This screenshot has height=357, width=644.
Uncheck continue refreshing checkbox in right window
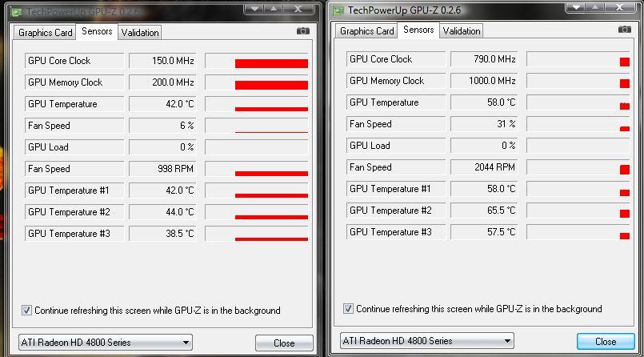[348, 308]
